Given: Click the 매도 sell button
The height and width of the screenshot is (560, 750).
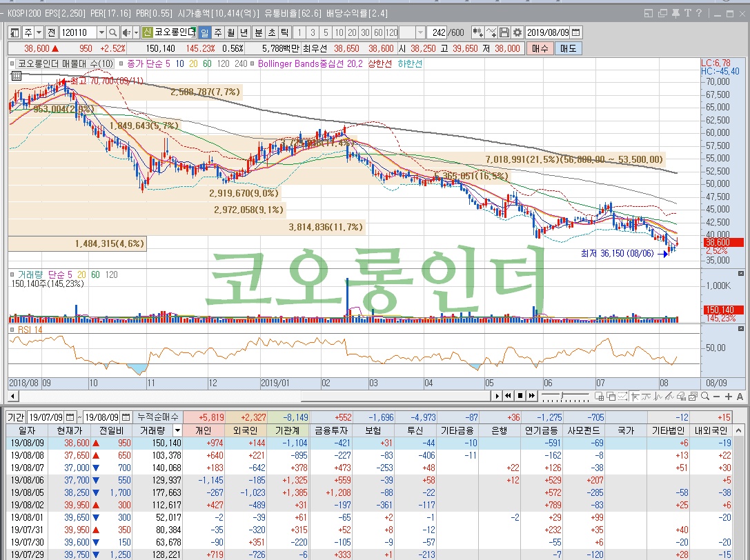Looking at the screenshot, I should 568,48.
